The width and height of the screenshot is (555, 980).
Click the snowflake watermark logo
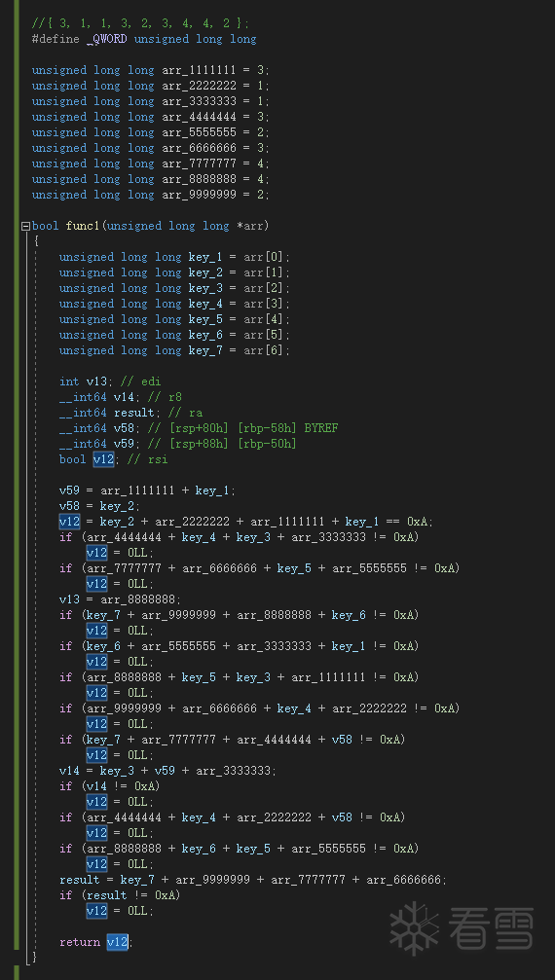[415, 928]
